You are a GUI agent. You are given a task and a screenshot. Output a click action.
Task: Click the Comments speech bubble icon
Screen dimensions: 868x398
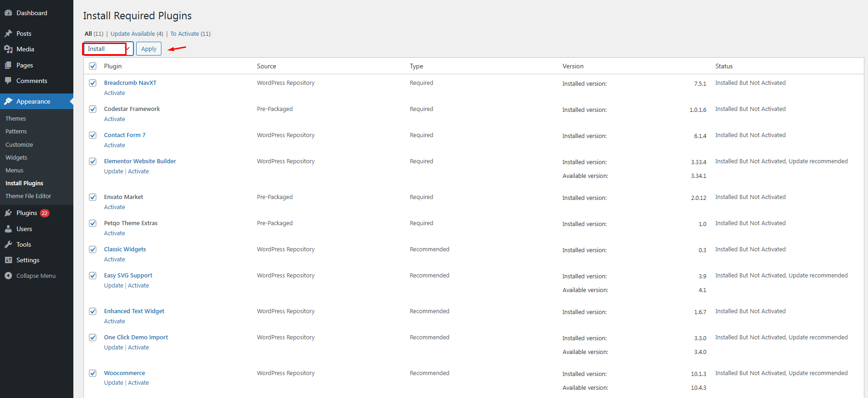8,81
